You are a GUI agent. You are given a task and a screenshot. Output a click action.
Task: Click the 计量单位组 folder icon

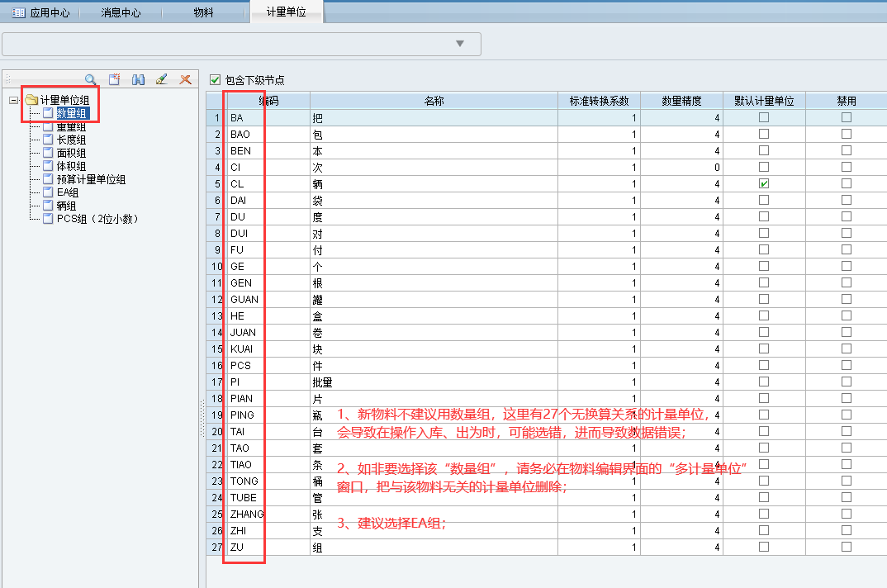pyautogui.click(x=31, y=100)
